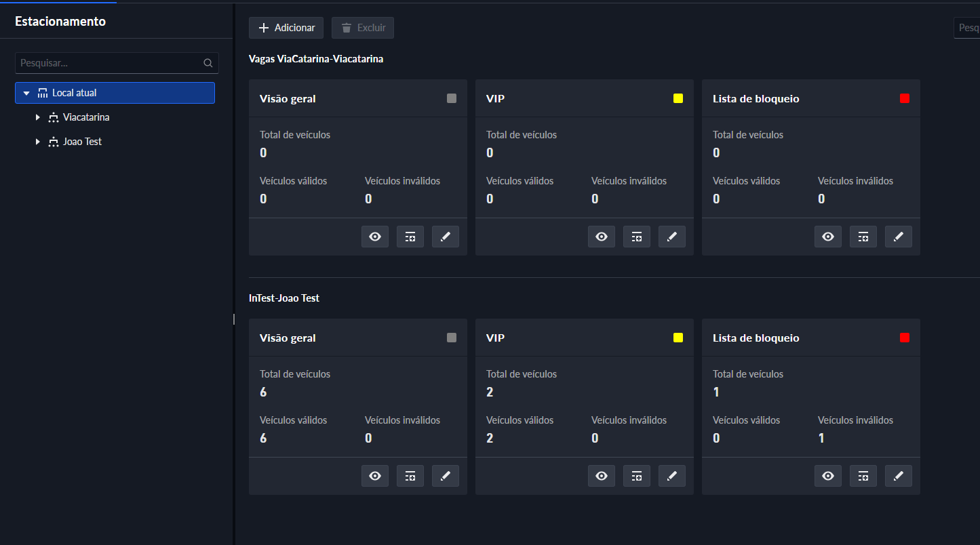Click the eye icon on InTest VIP card
980x545 pixels.
(x=601, y=476)
